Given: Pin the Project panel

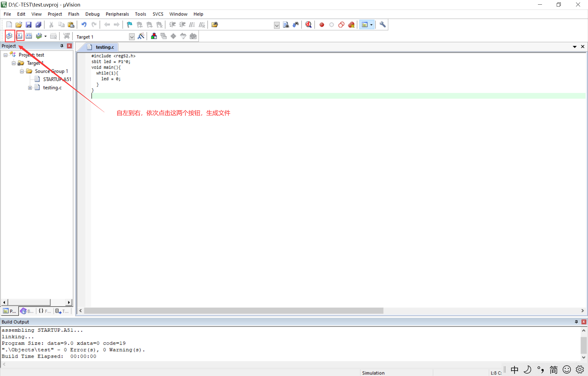Looking at the screenshot, I should (x=62, y=46).
